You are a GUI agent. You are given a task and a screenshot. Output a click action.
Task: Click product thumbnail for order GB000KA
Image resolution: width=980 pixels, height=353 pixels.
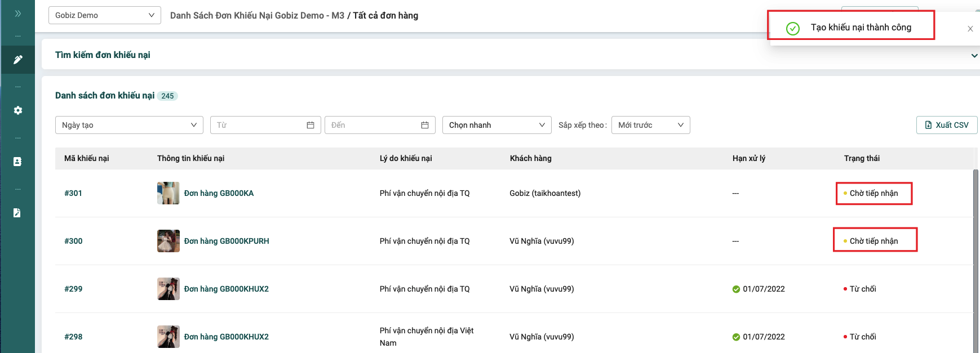168,193
